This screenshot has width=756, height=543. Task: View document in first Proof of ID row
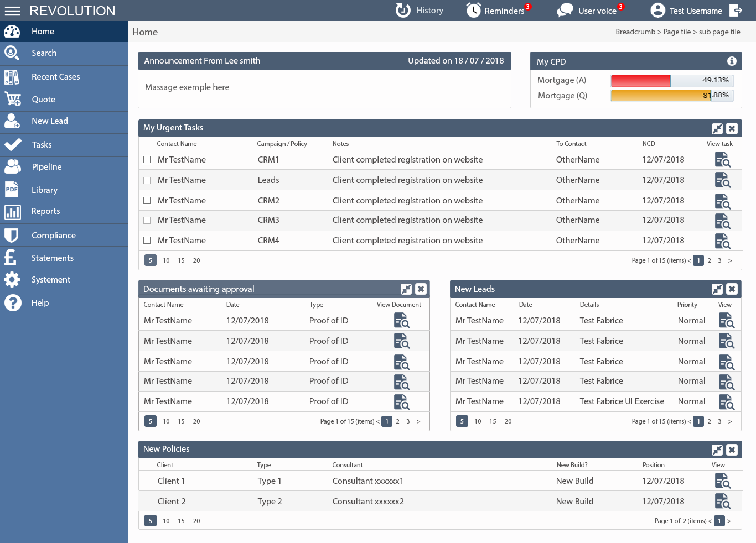(402, 321)
